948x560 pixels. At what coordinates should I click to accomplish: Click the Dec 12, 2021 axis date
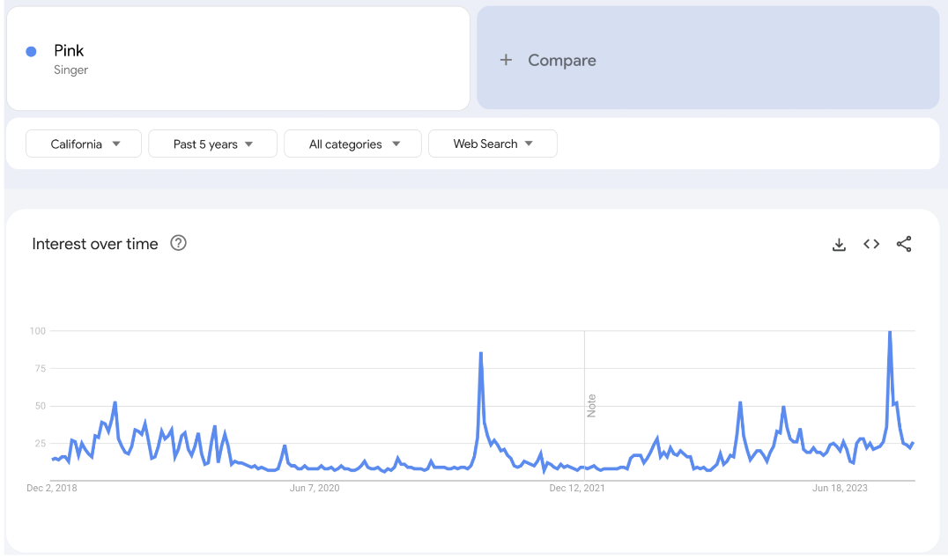coord(576,488)
